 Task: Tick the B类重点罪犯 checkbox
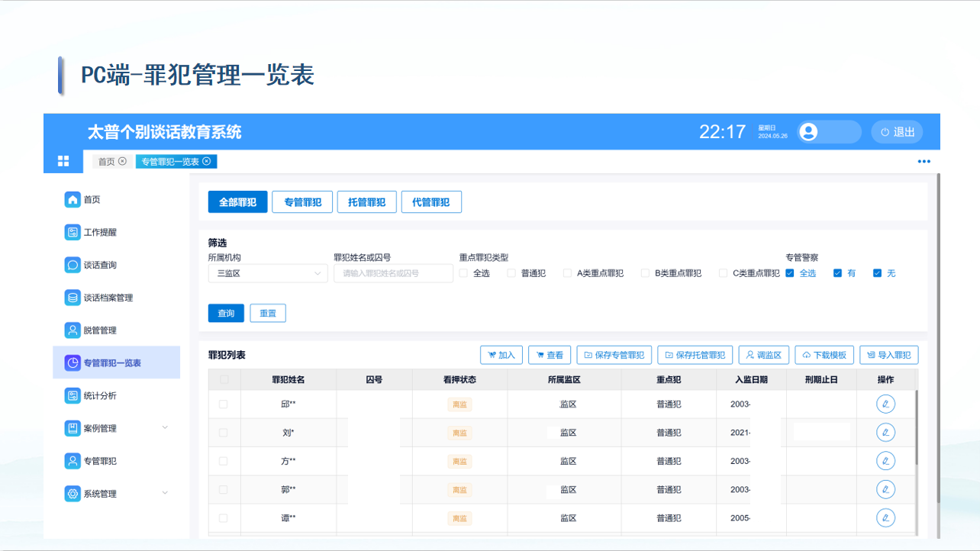(645, 273)
